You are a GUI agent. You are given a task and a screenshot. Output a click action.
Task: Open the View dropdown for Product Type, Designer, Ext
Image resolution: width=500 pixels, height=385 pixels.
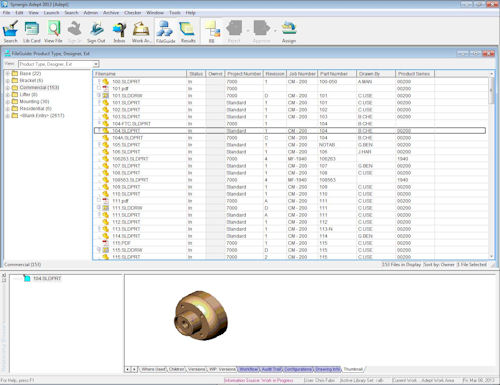(96, 64)
